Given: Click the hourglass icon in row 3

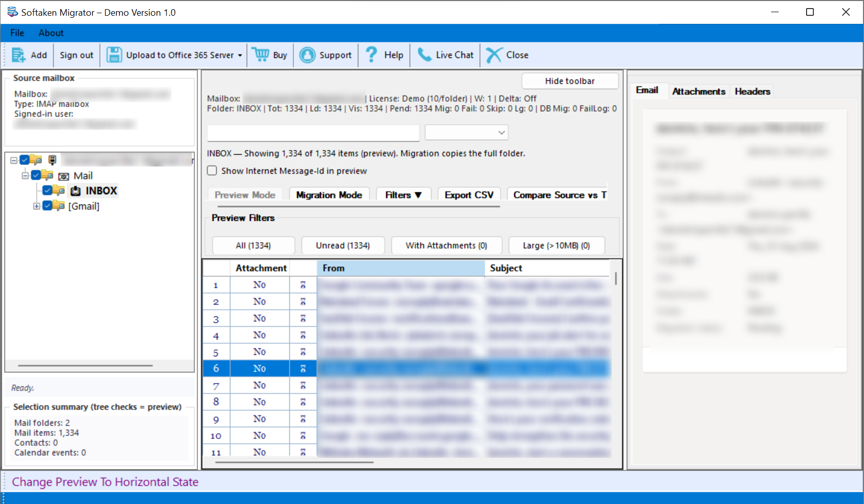Looking at the screenshot, I should point(303,319).
